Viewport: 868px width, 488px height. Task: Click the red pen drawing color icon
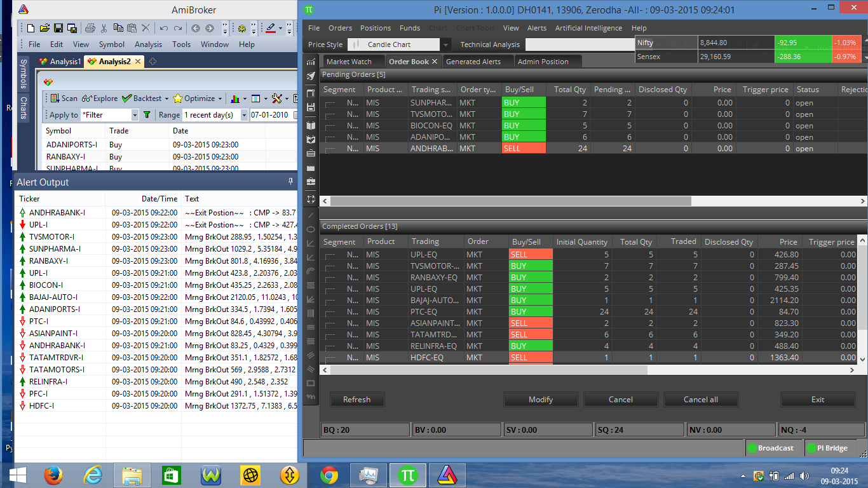(270, 28)
